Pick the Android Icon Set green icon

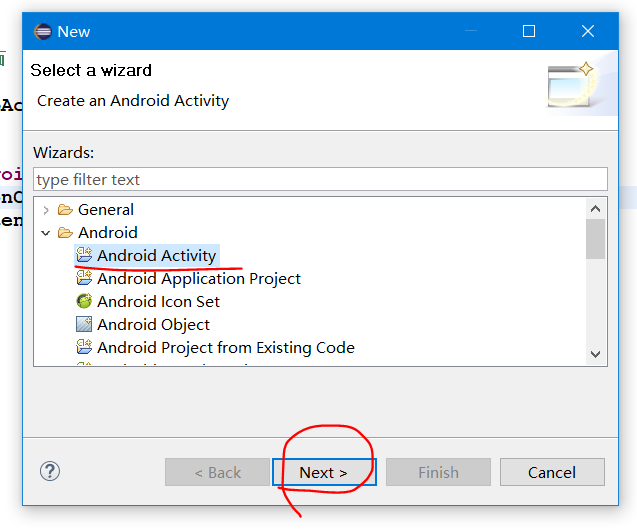[x=84, y=301]
